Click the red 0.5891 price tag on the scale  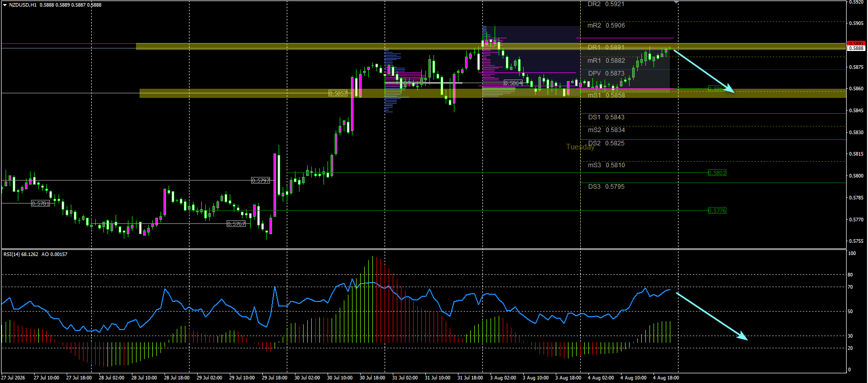[856, 43]
